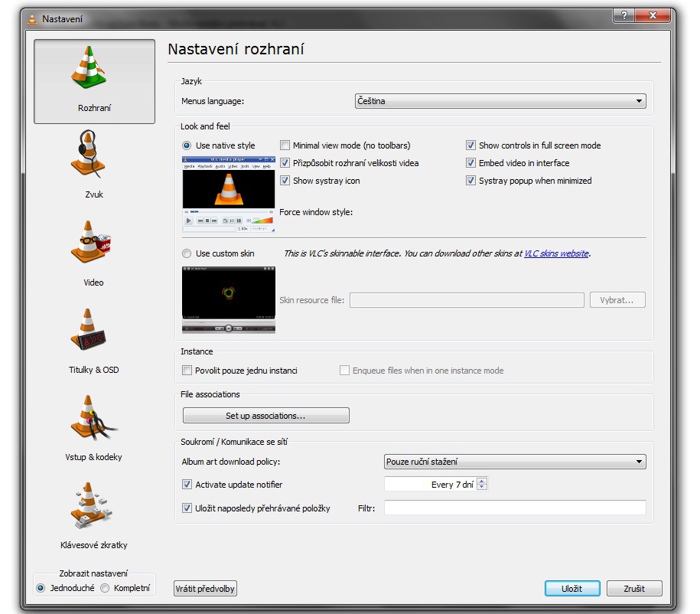
Task: Decrease update interval days with down arrow
Action: pyautogui.click(x=482, y=487)
